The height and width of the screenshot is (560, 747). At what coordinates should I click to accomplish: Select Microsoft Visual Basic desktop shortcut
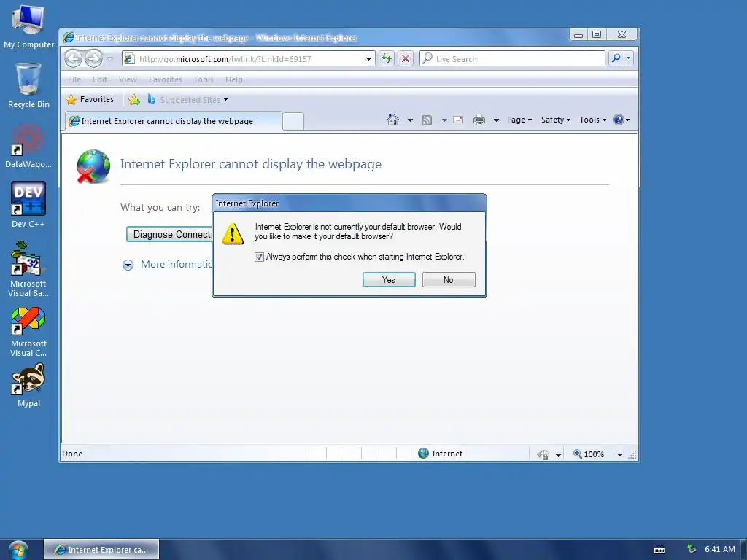pyautogui.click(x=28, y=269)
